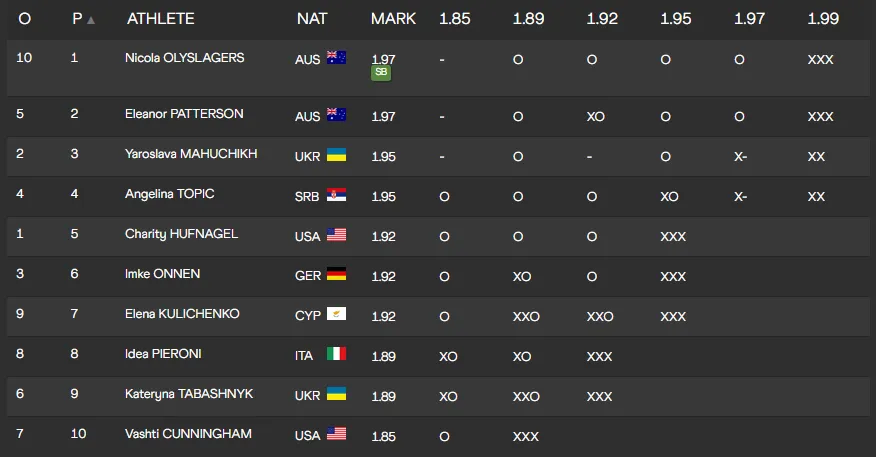Click Ukraine flag beside Kateryna Tabashnyk
The width and height of the screenshot is (876, 457).
(336, 395)
